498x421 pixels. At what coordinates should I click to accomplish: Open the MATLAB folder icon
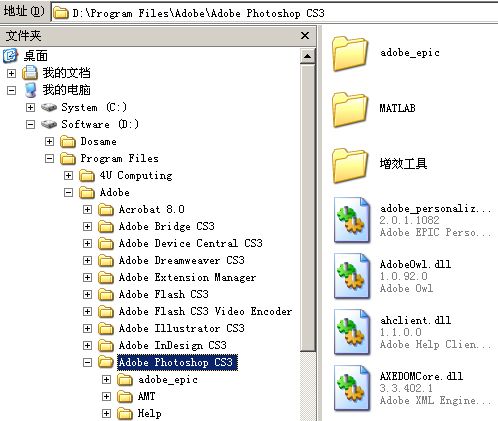tap(350, 110)
